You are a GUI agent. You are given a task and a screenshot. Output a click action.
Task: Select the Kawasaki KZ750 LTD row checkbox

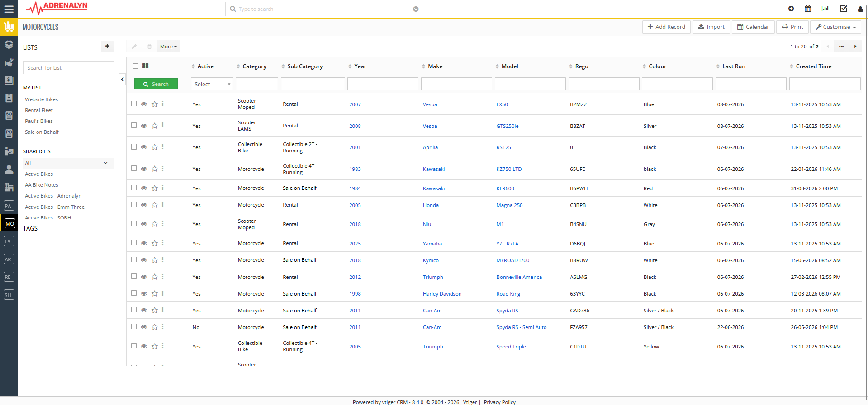pos(134,168)
